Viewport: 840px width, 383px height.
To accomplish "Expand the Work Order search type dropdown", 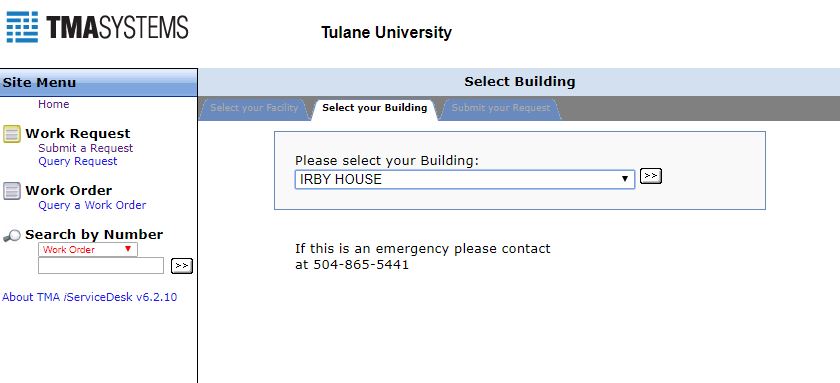I will click(87, 250).
